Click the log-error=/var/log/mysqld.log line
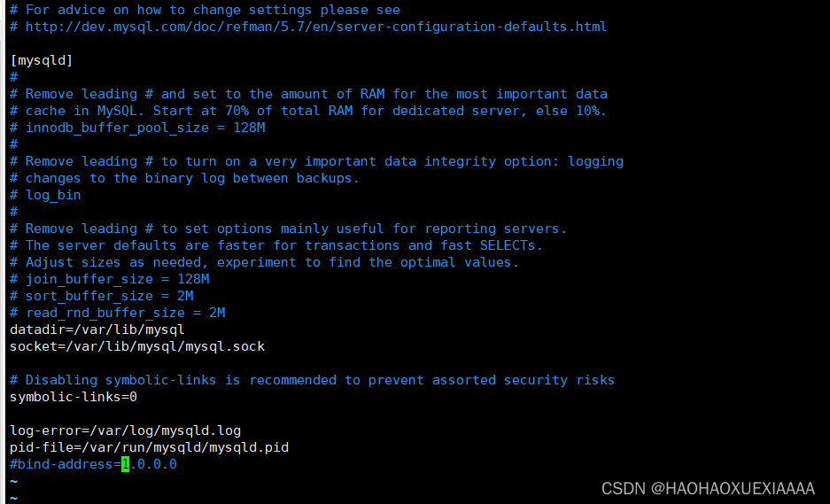830x504 pixels. [125, 430]
